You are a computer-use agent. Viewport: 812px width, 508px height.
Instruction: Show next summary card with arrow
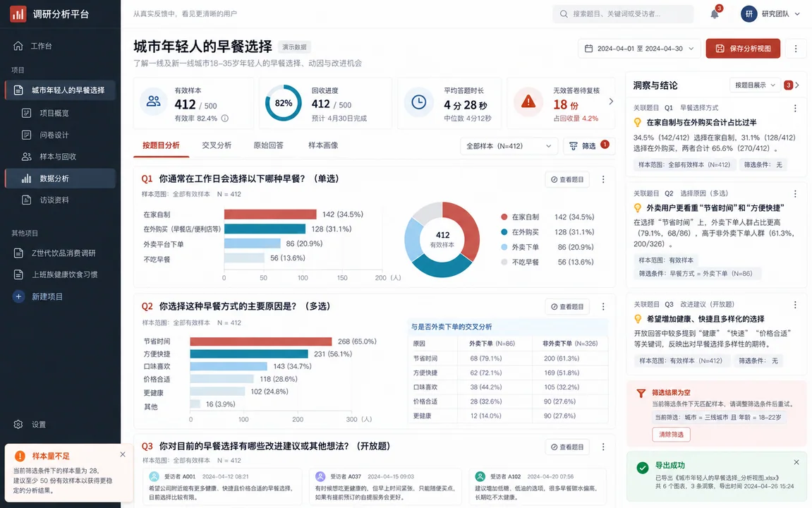(611, 102)
